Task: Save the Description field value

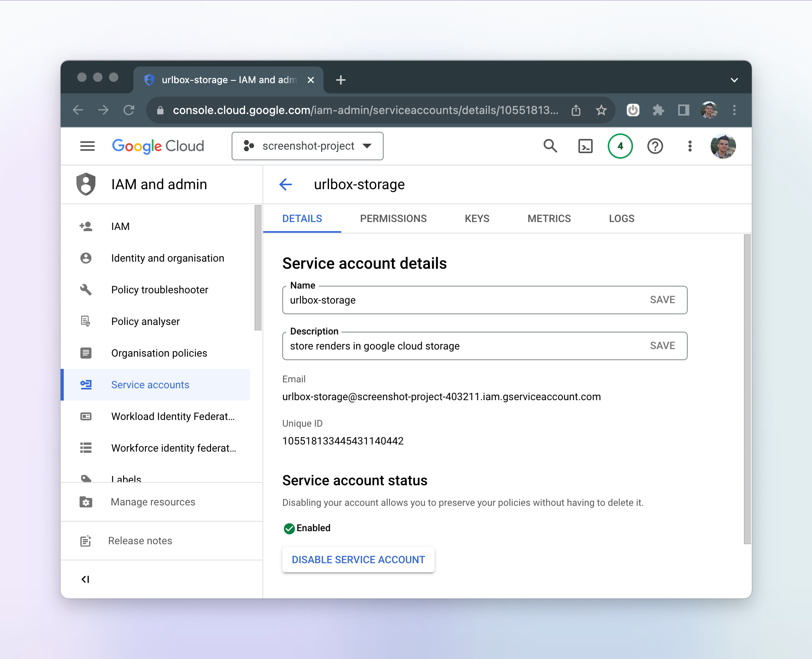Action: tap(662, 346)
